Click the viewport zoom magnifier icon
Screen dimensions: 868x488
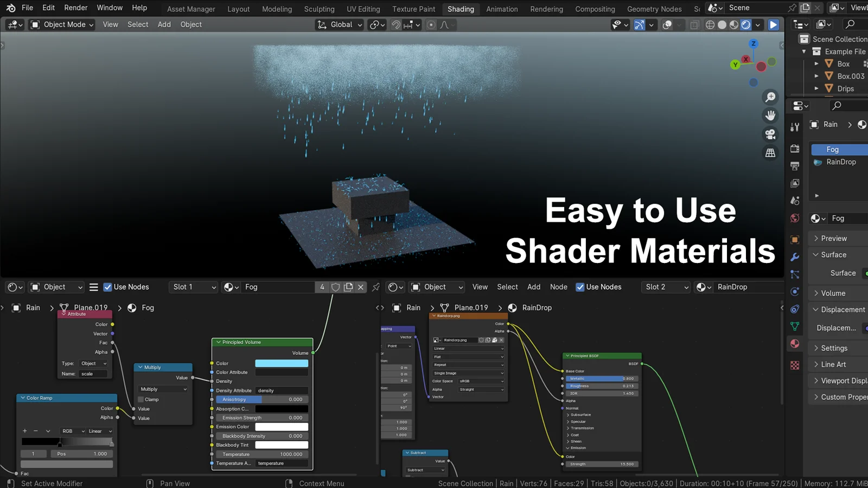click(x=770, y=97)
